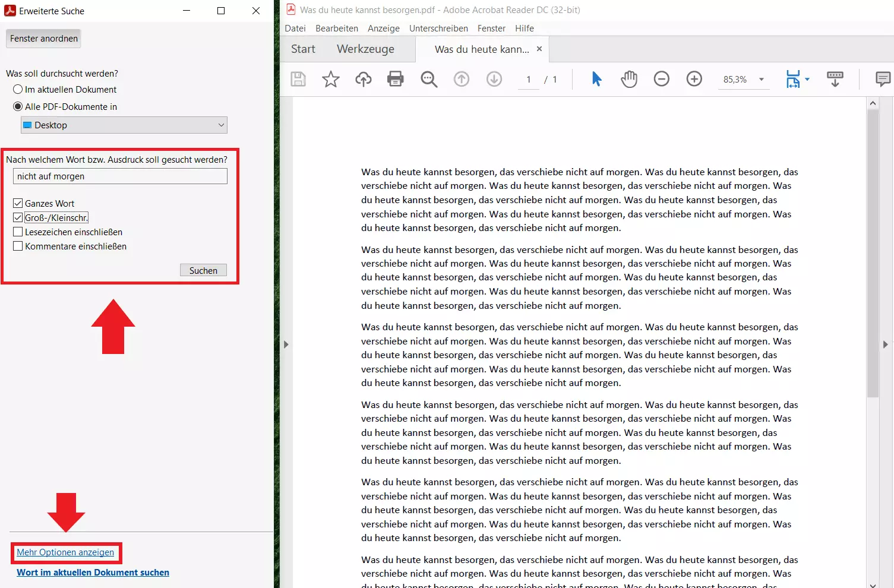
Task: Add the star bookmark to the document
Action: pyautogui.click(x=331, y=79)
